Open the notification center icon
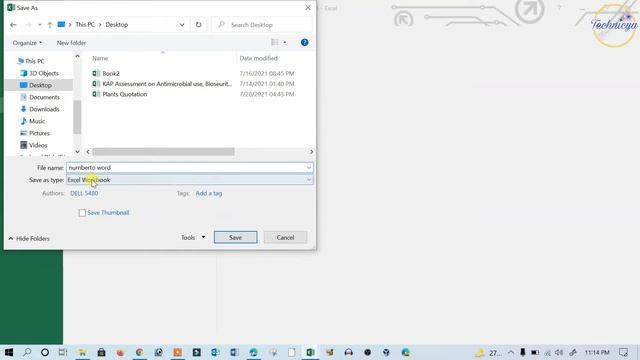Image resolution: width=640 pixels, height=360 pixels. point(623,352)
